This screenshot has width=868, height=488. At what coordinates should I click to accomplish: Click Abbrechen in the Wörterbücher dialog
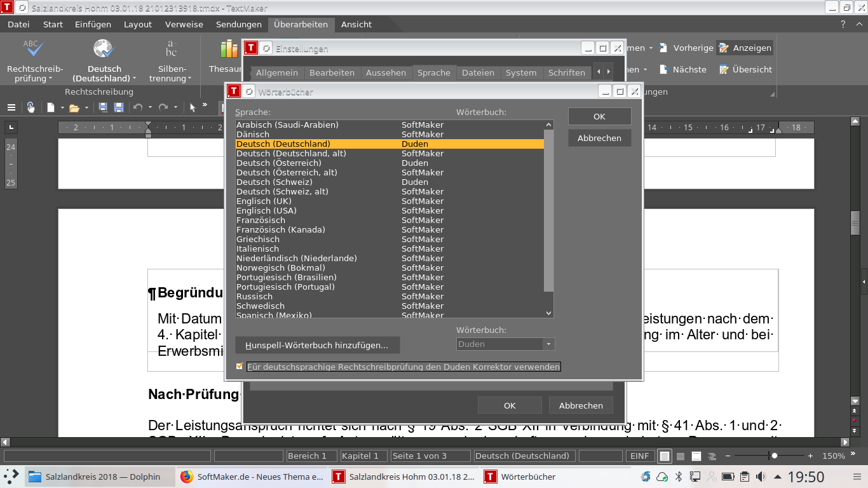[x=599, y=138]
